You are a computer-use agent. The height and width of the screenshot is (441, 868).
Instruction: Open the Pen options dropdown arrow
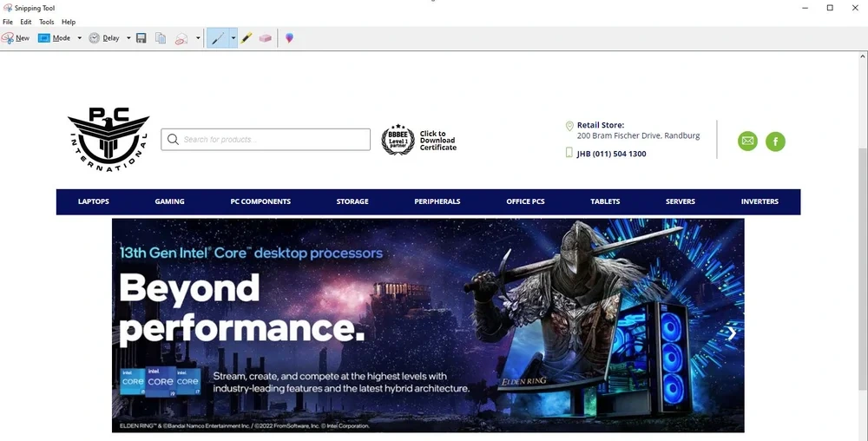pyautogui.click(x=233, y=38)
